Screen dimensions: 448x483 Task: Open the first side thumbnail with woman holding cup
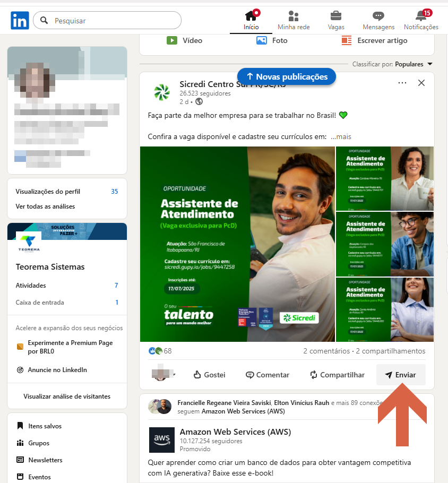(384, 178)
